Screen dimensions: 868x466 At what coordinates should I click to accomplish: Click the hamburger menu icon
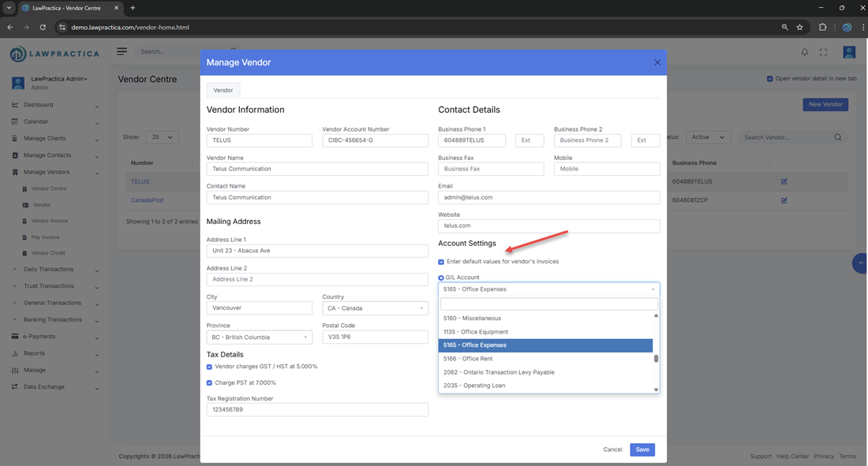(x=122, y=51)
